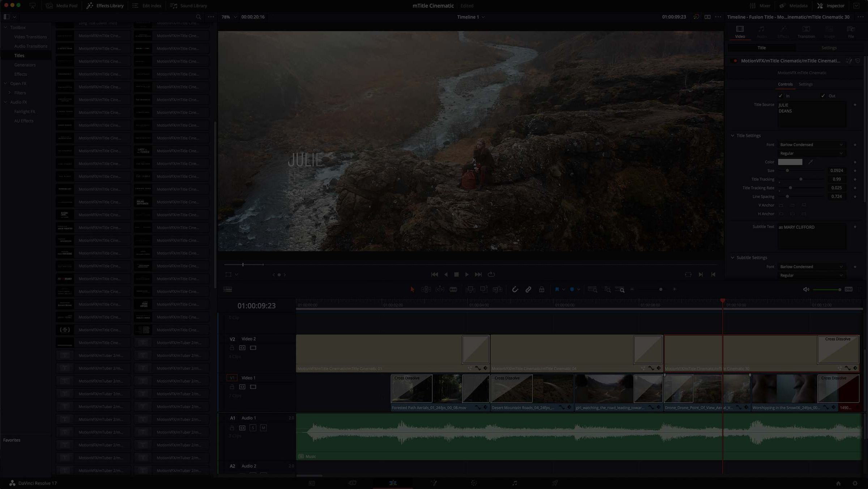Enable the Snapping magnet tool
Viewport: 868px width, 489px height.
pos(515,289)
